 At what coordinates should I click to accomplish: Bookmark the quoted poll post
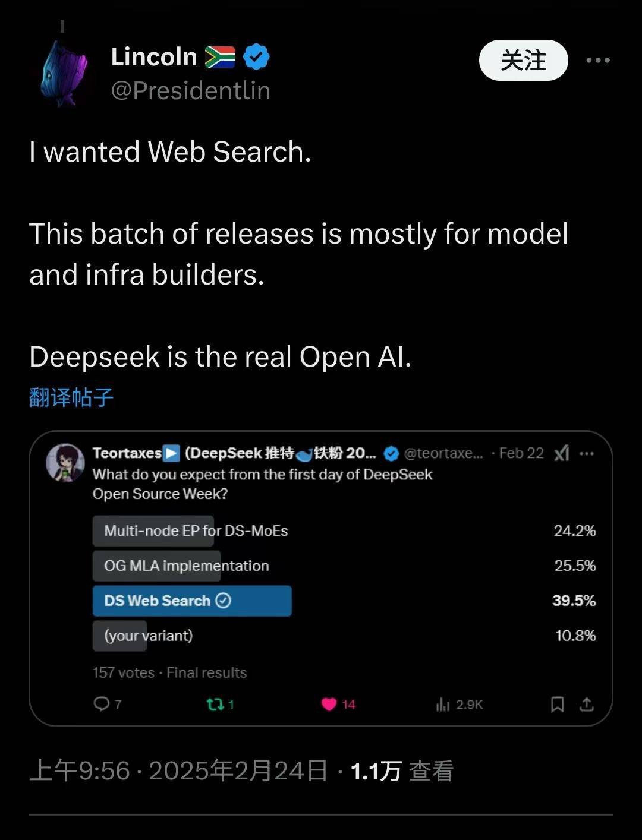[x=557, y=705]
